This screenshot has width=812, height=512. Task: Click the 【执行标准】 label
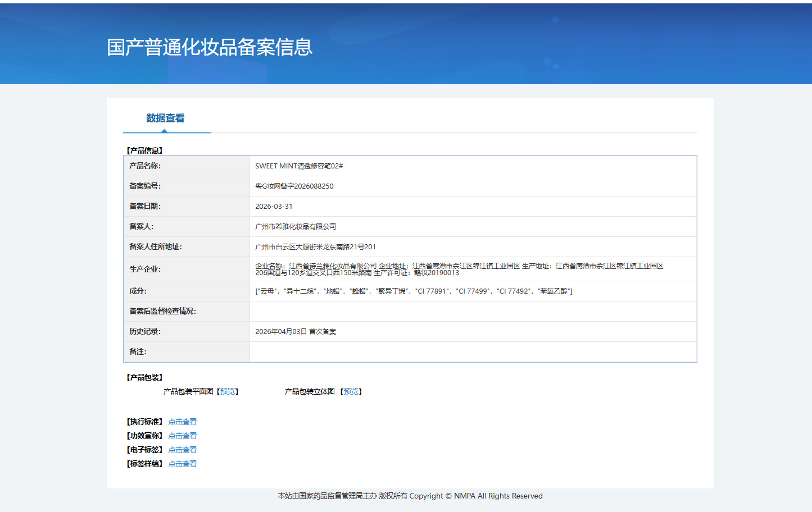pos(144,422)
